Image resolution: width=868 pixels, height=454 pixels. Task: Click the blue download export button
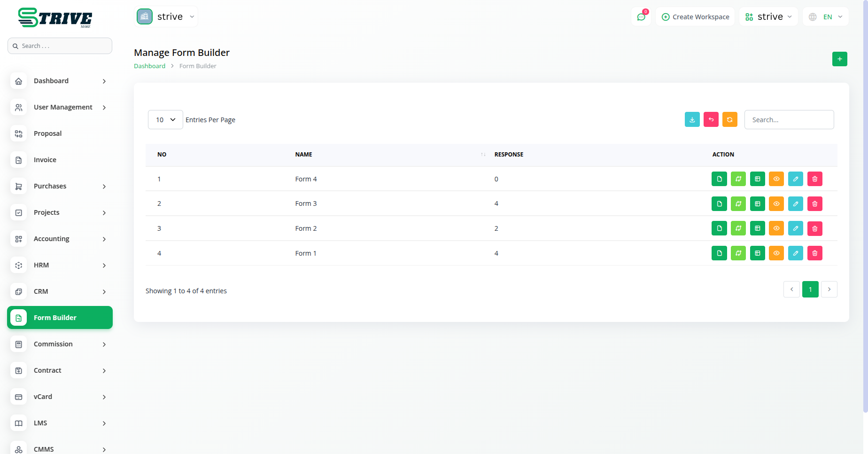pos(692,120)
